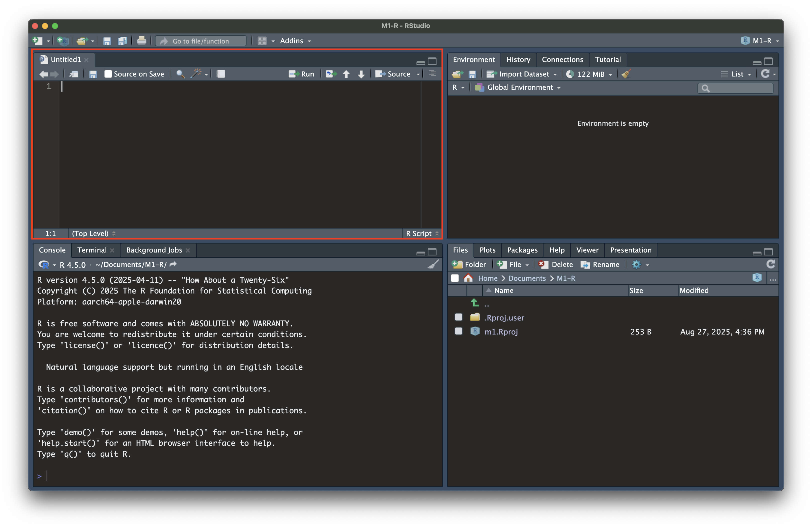The image size is (812, 528).
Task: Click the Environment search field
Action: 735,88
